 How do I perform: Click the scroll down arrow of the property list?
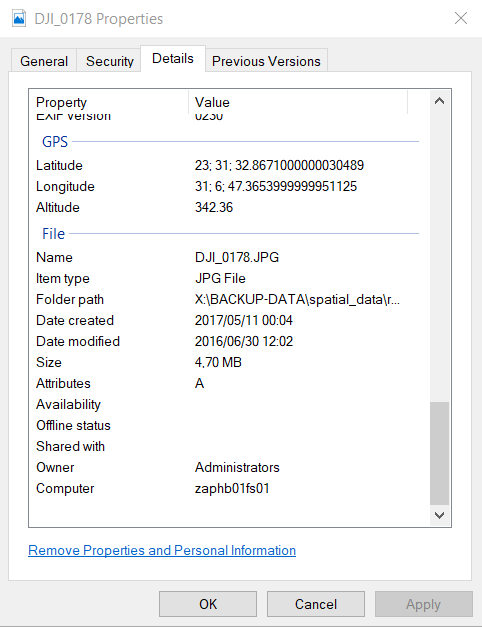(439, 515)
